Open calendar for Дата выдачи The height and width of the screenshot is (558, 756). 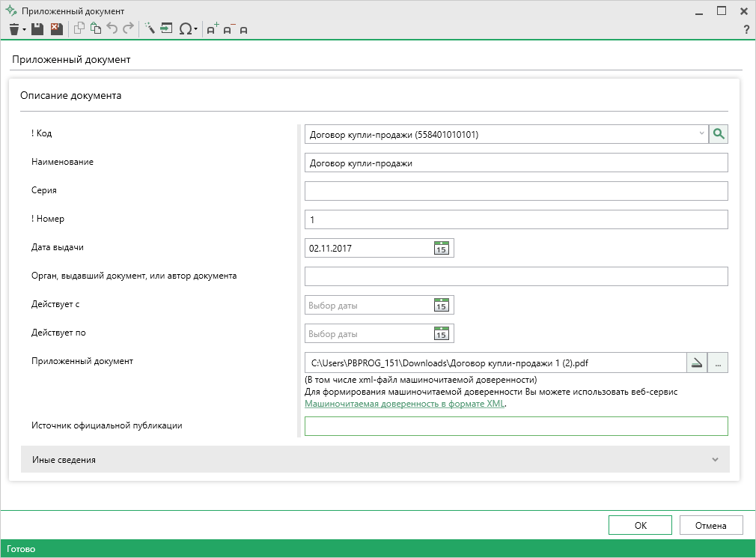click(442, 248)
